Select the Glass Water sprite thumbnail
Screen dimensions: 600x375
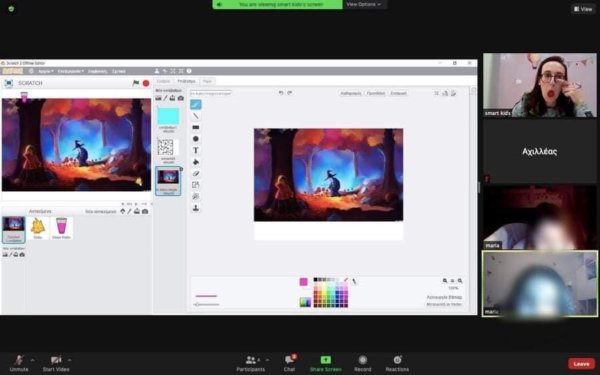click(61, 228)
